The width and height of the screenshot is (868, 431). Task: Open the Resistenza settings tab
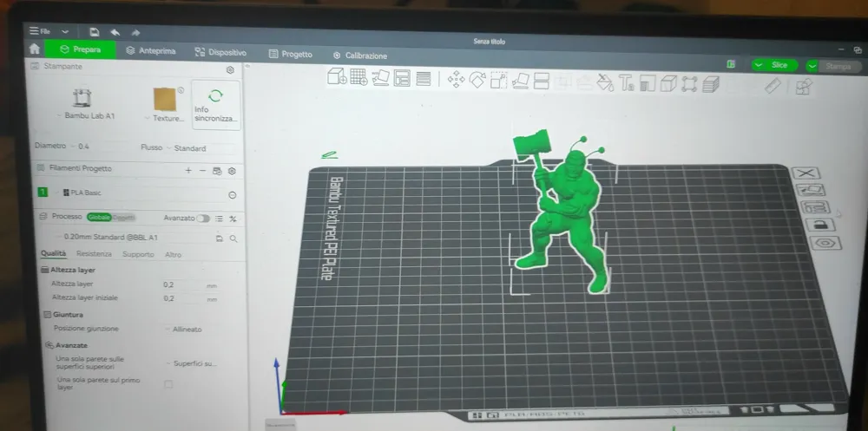[94, 254]
